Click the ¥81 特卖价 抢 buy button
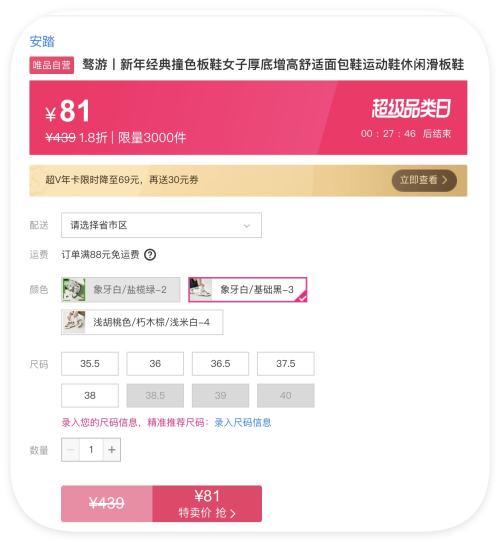Viewport: 500px width, 542px height. tap(207, 504)
